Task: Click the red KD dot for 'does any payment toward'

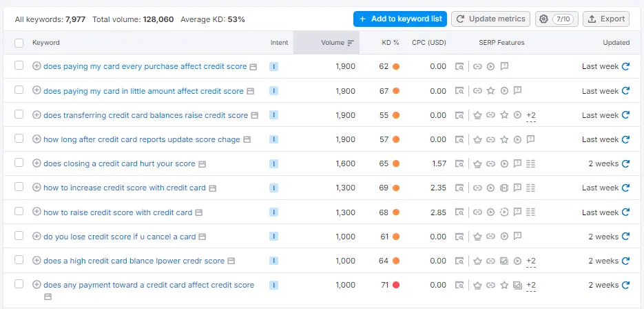Action: 396,285
